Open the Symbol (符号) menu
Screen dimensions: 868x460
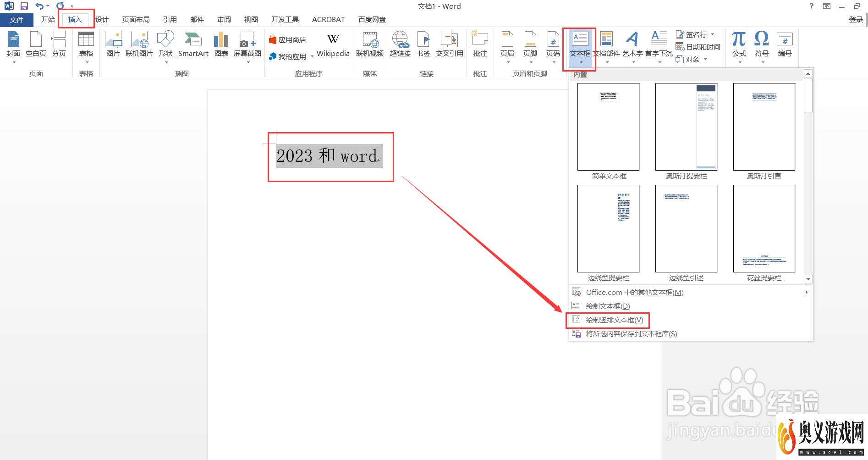[x=762, y=46]
